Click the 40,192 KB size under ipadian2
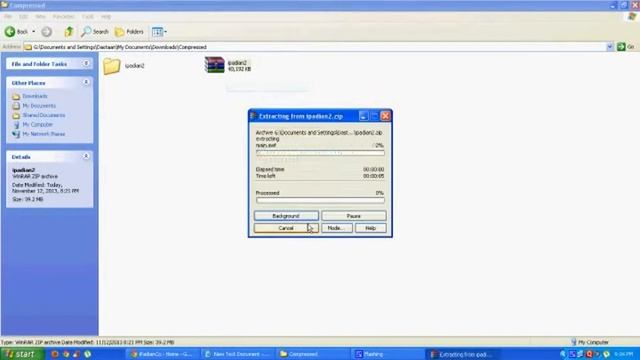 [x=240, y=69]
